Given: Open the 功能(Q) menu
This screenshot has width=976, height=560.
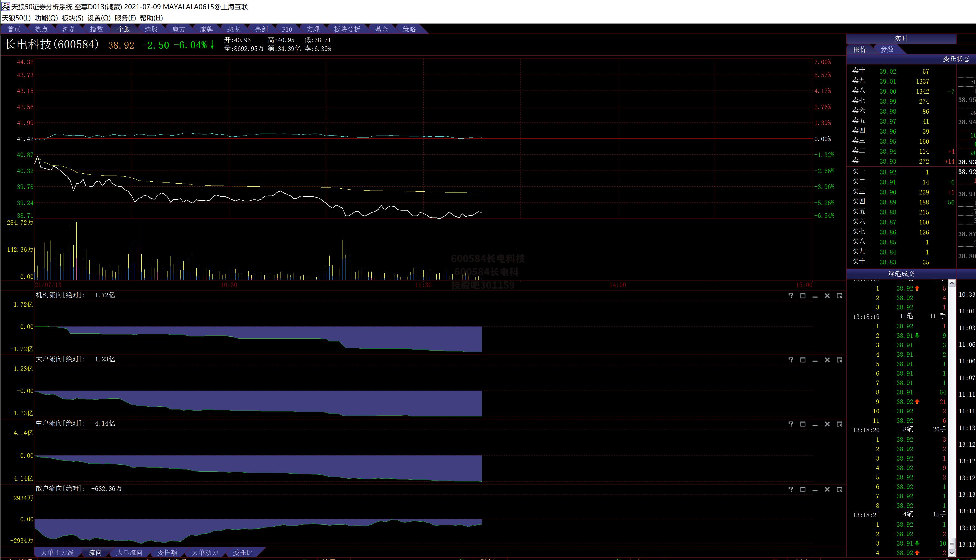Looking at the screenshot, I should (46, 18).
